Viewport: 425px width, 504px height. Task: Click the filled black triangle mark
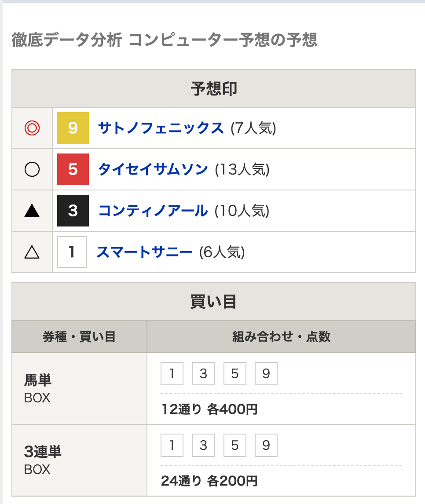32,211
